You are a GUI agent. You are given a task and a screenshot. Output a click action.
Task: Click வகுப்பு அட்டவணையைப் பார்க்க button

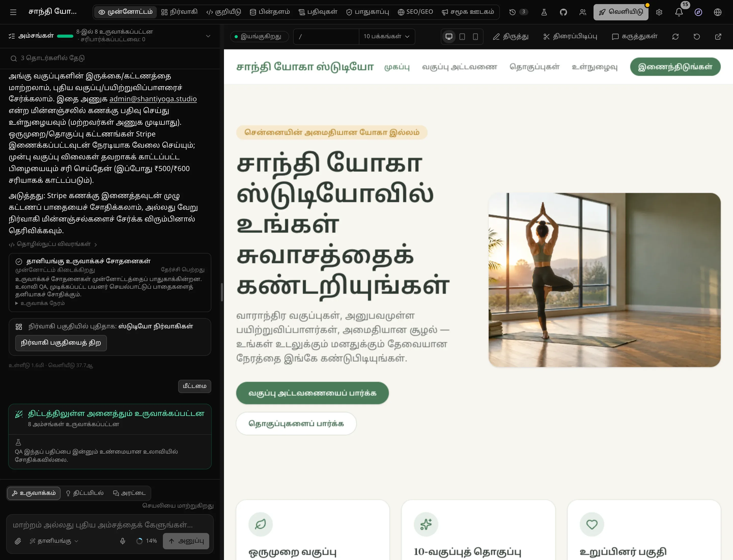coord(312,393)
